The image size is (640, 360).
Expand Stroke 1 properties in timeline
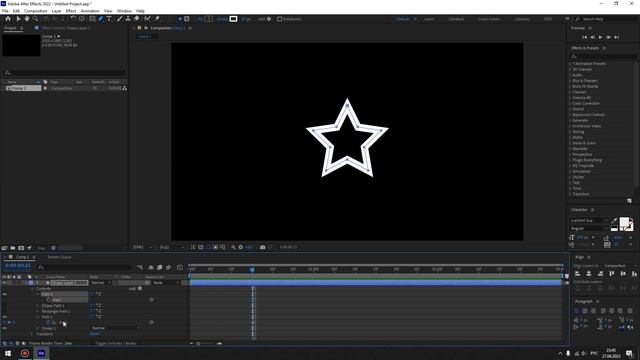[x=38, y=328]
